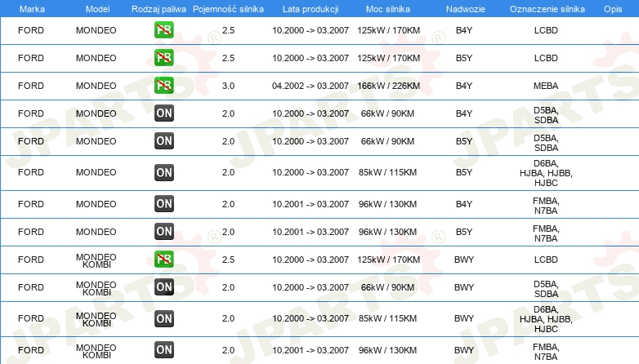639x364 pixels.
Task: Click the 04.2002 -> 03.2007 production years
Action: tap(311, 86)
